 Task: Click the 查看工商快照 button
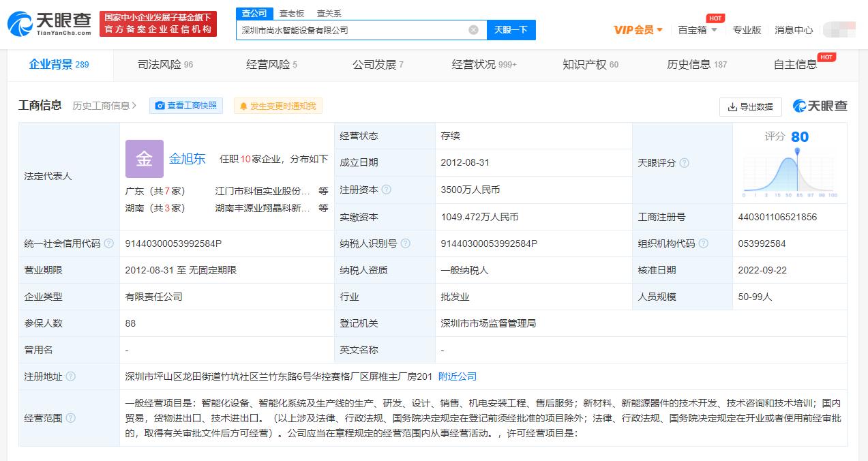tap(186, 106)
